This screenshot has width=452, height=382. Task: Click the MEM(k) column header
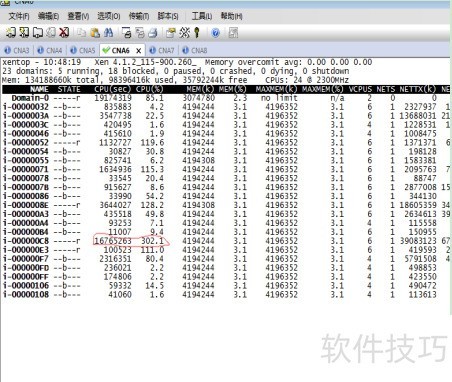[200, 89]
